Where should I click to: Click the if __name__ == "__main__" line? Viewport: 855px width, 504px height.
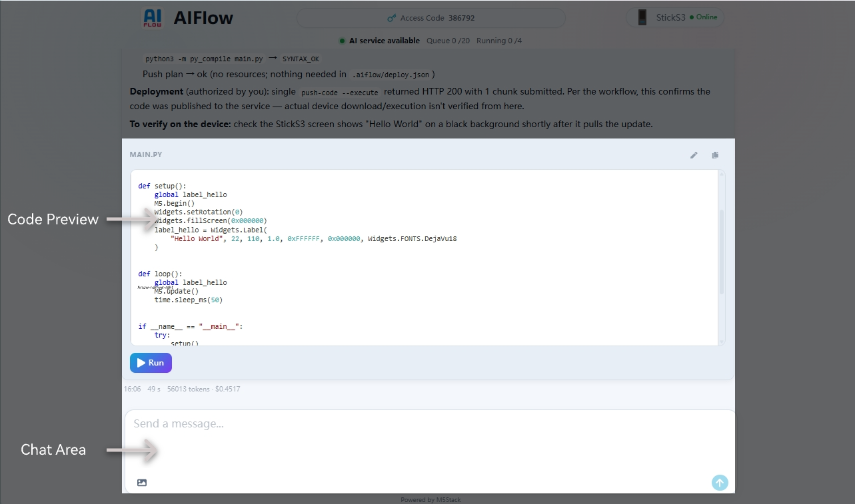tap(191, 326)
